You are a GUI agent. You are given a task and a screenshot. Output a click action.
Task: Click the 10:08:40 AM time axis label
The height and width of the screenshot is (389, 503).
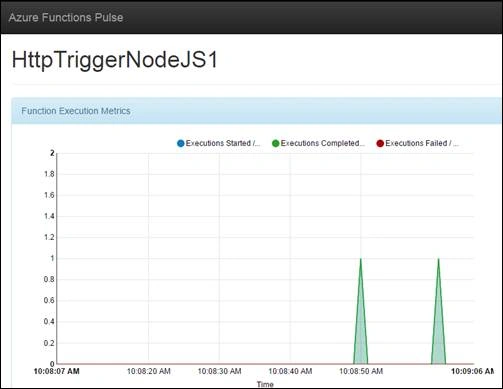(290, 371)
